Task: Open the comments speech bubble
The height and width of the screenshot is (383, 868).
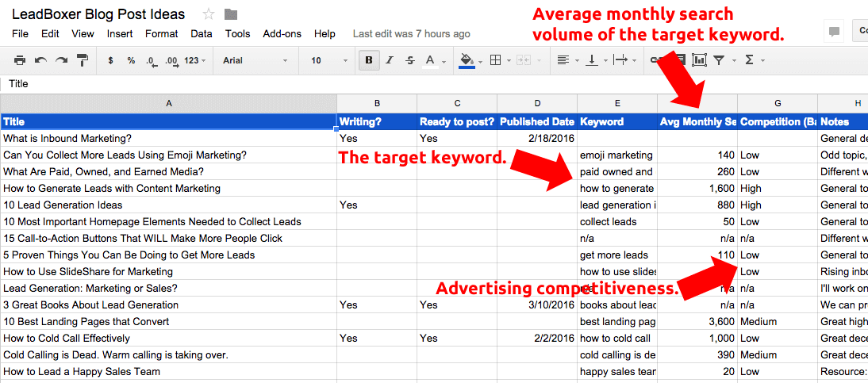Action: tap(834, 32)
